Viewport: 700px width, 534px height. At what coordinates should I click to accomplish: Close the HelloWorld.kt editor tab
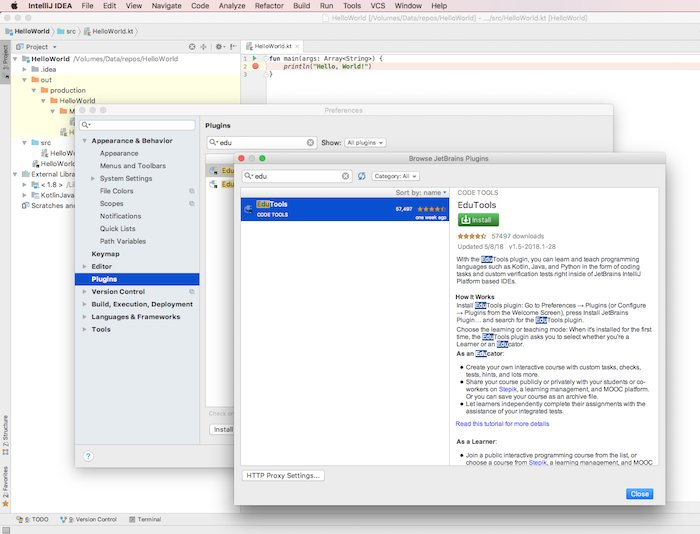[297, 46]
